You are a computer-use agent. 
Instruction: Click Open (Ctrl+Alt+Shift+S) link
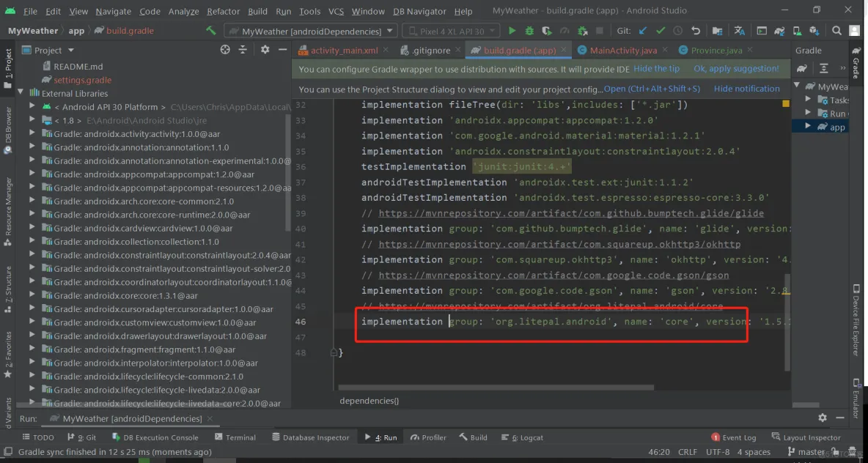652,89
